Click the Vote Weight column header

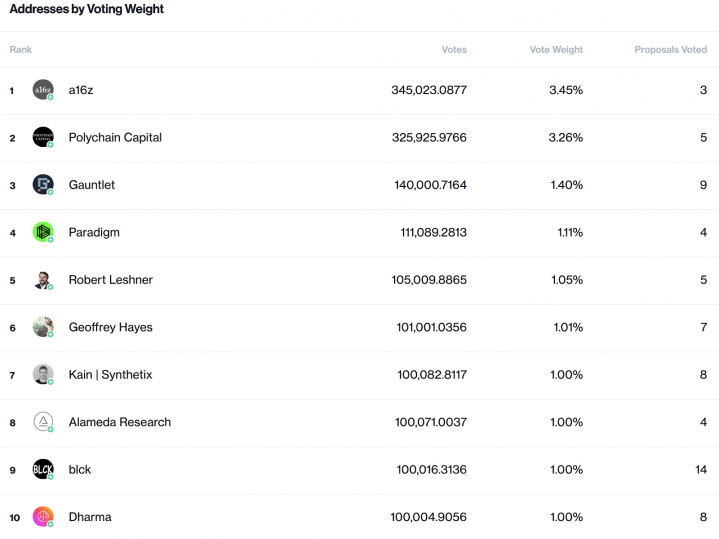click(556, 50)
